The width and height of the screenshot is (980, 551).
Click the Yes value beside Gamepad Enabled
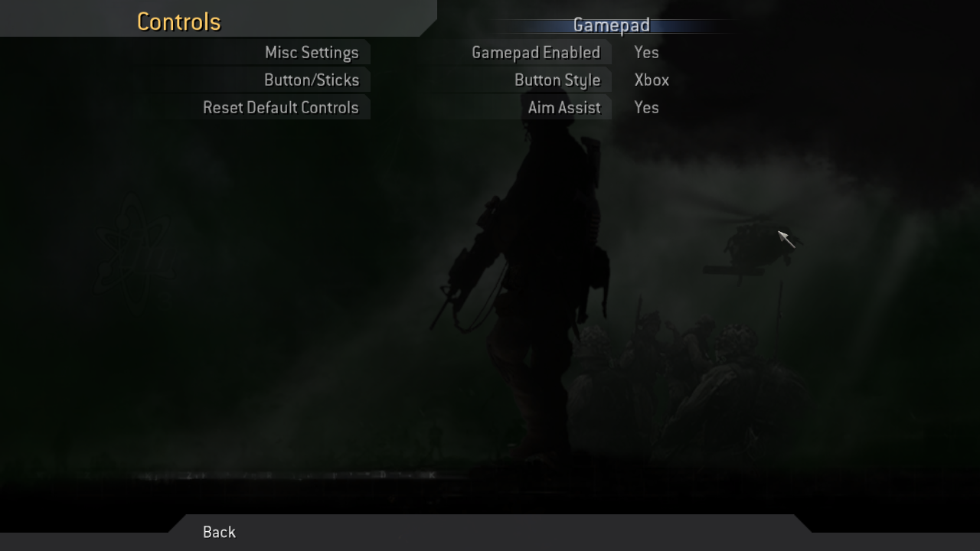pos(647,53)
